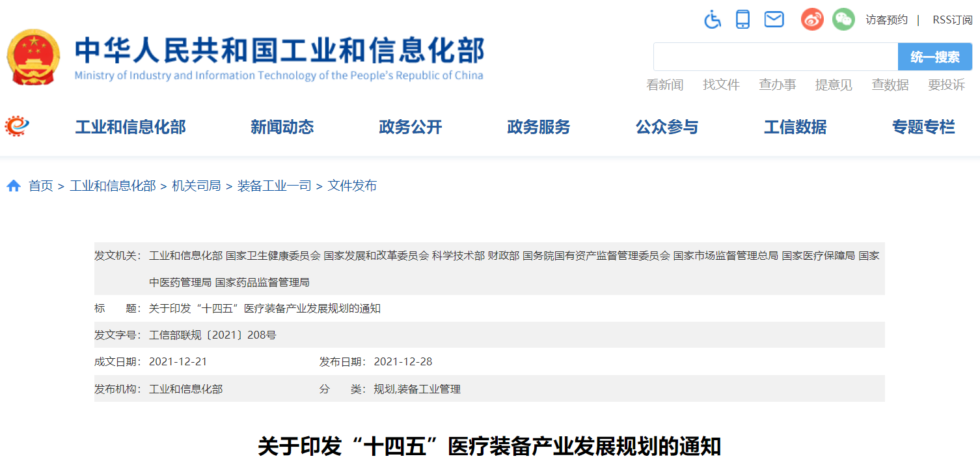
Task: Click 工业和信息化部 in breadcrumb
Action: [x=113, y=186]
